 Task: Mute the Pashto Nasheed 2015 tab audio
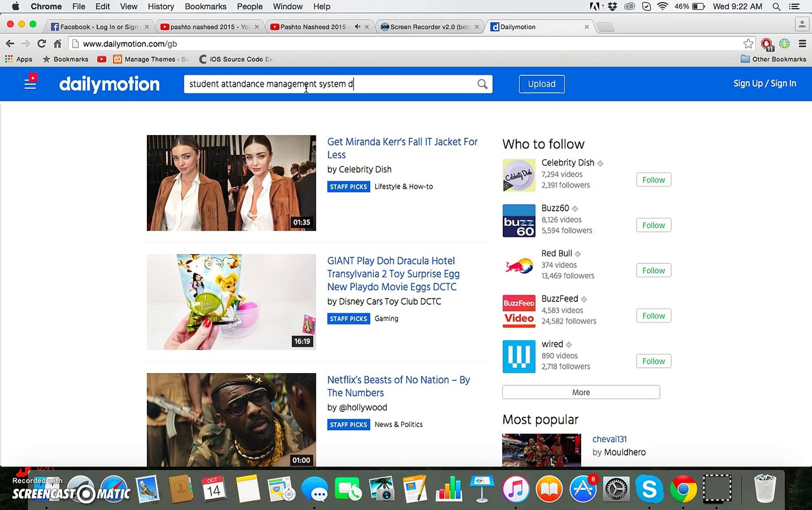point(357,26)
